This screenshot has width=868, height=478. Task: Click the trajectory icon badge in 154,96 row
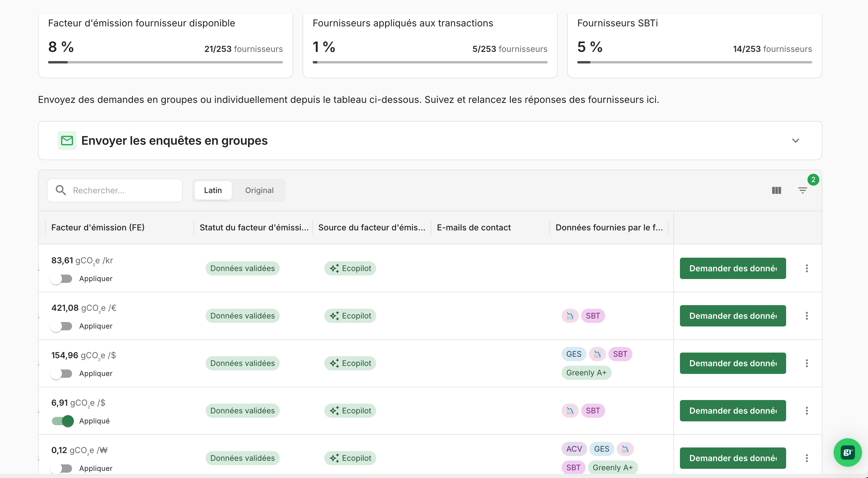click(x=597, y=354)
